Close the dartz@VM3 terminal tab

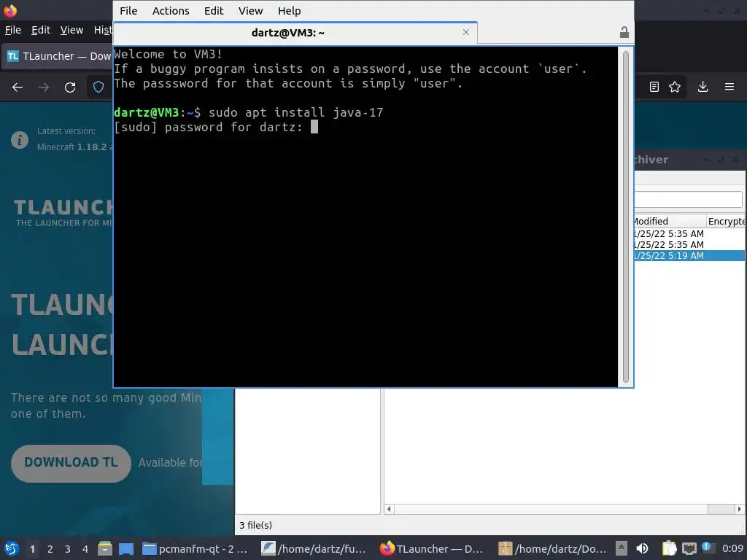pyautogui.click(x=466, y=32)
